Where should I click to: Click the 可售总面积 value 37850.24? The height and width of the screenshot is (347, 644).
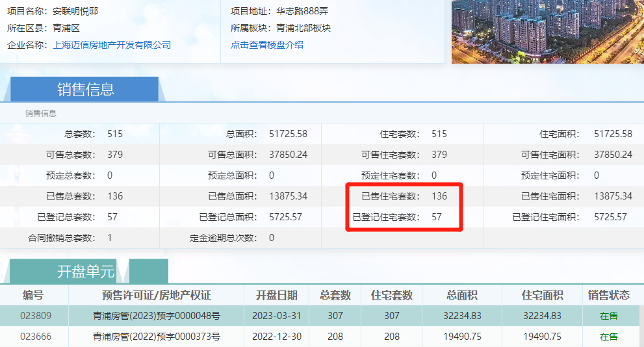click(289, 155)
